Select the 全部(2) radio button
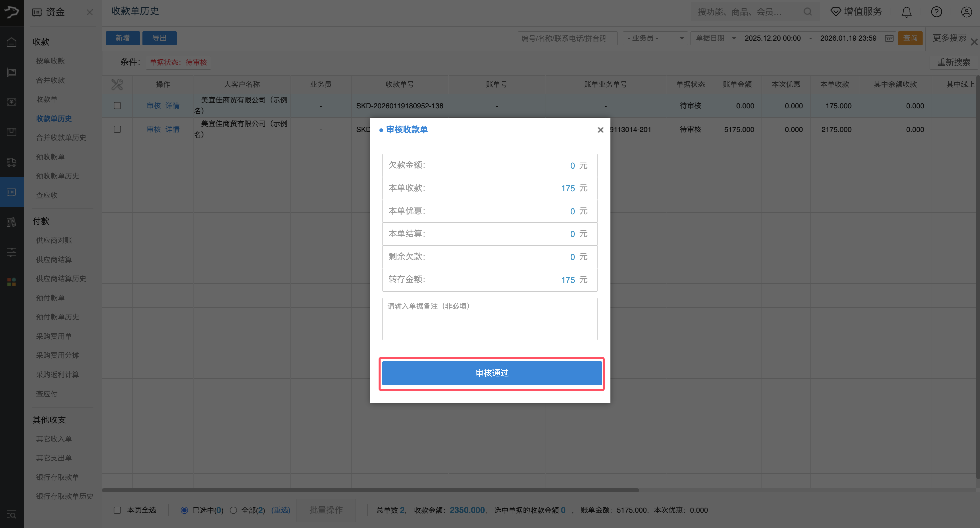The height and width of the screenshot is (528, 980). point(233,510)
